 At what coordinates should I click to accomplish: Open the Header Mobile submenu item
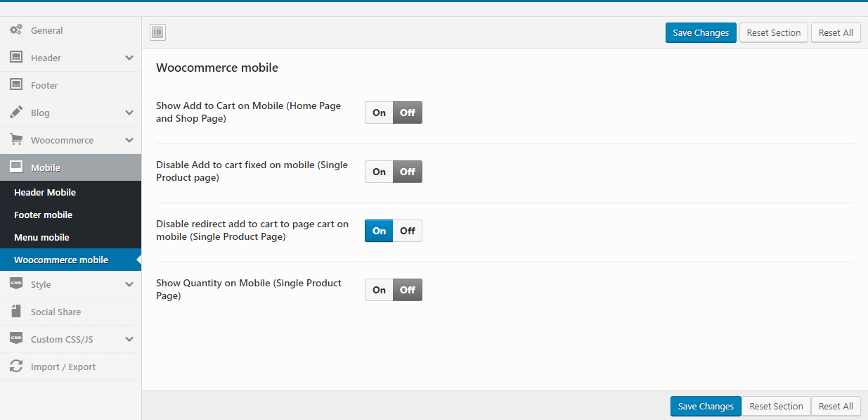pos(45,192)
